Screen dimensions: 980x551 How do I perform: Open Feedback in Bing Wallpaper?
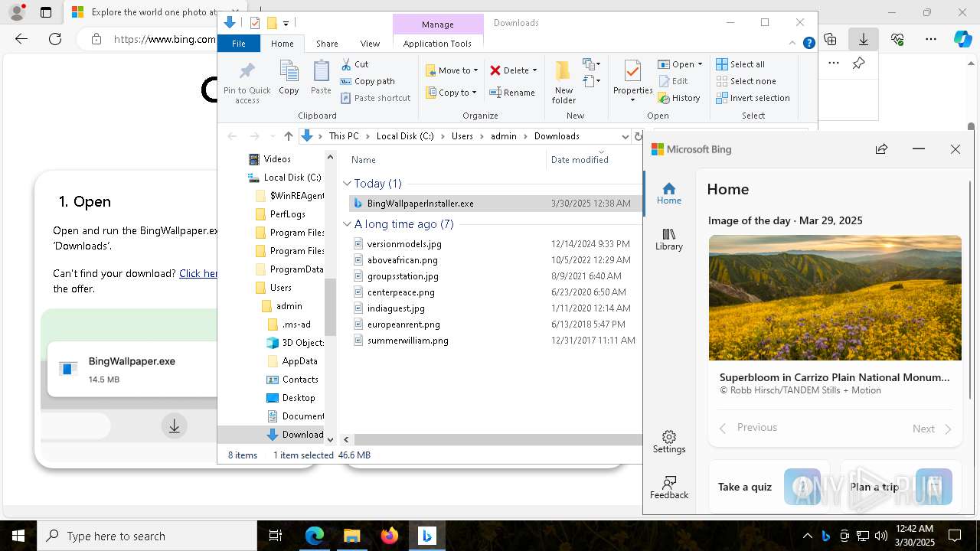(668, 487)
